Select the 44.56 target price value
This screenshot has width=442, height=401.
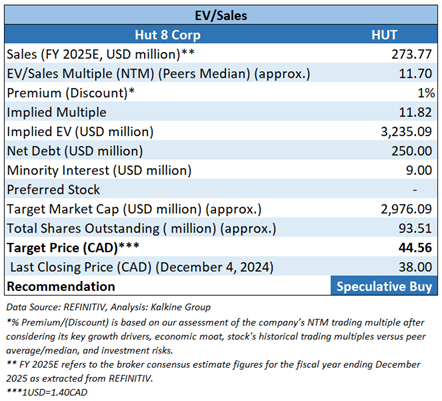415,247
